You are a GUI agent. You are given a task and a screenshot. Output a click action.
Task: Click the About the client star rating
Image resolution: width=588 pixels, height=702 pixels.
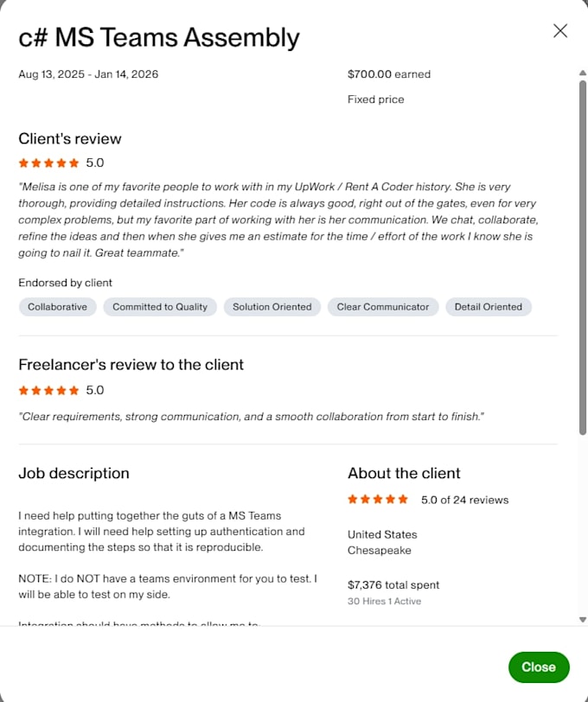[x=378, y=499]
